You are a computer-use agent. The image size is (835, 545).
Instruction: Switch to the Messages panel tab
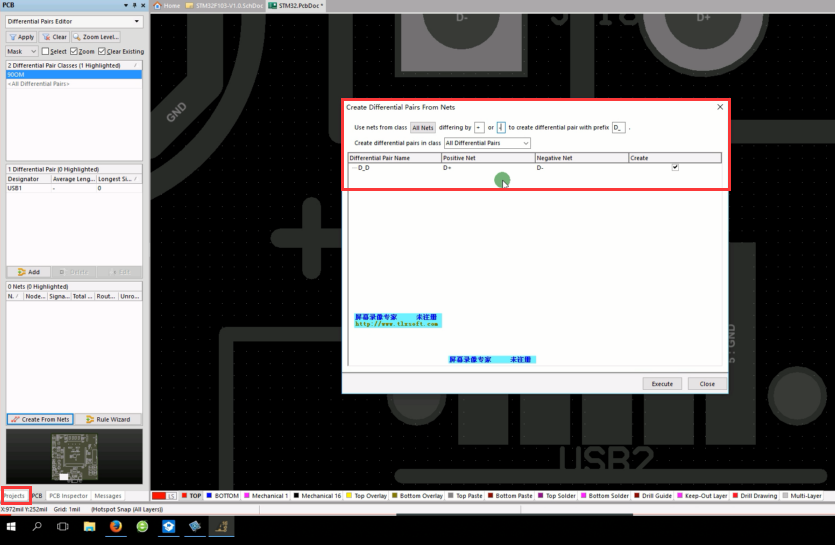[108, 495]
